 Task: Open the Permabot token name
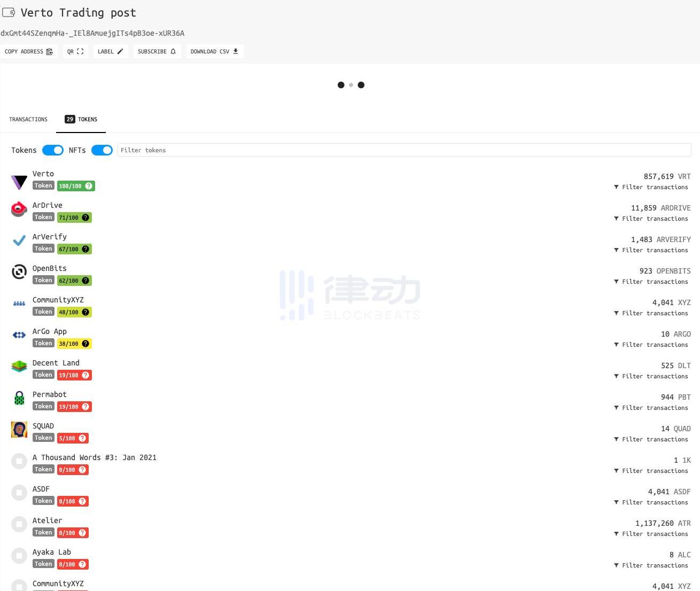point(50,394)
